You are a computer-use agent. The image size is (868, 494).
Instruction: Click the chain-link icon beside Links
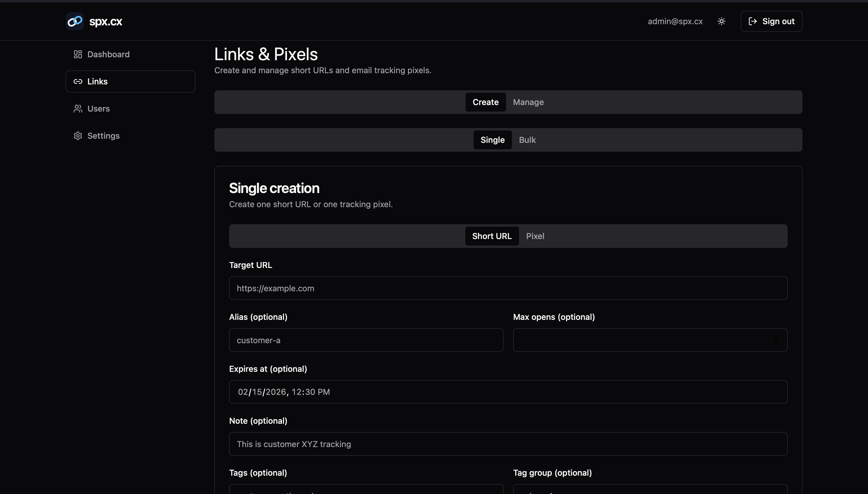(78, 81)
